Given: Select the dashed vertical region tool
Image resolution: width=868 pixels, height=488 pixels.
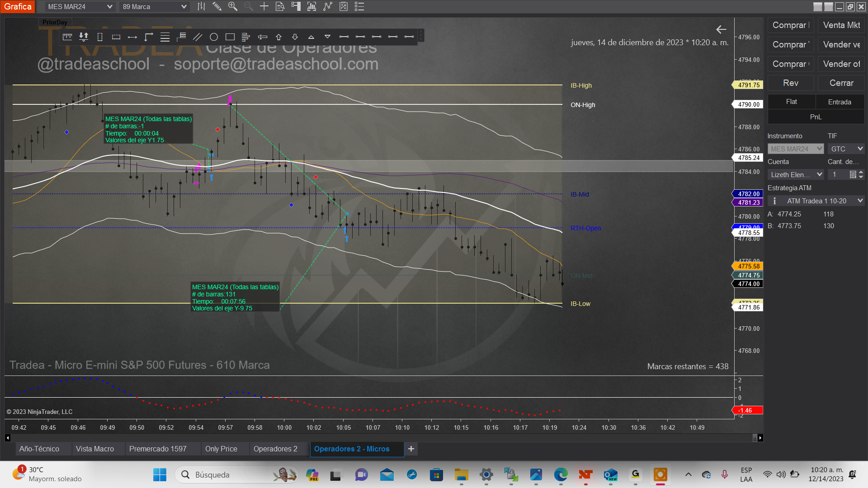Looking at the screenshot, I should click(x=100, y=37).
